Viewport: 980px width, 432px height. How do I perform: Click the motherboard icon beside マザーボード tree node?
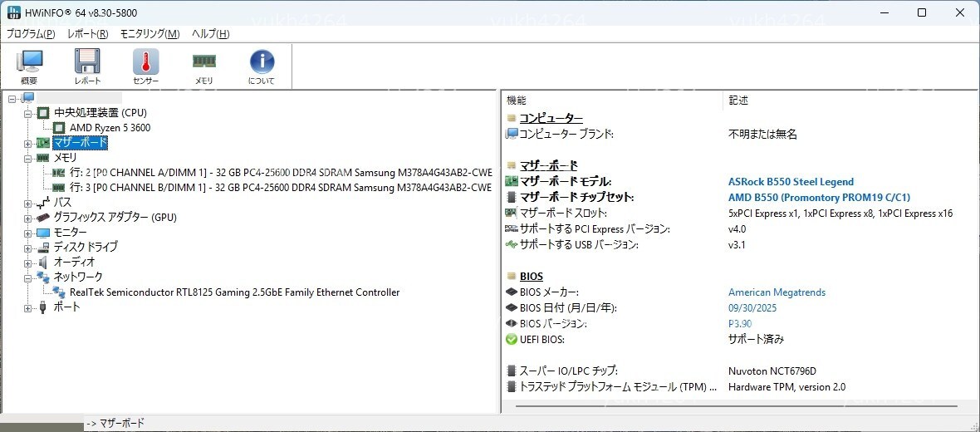click(x=43, y=143)
